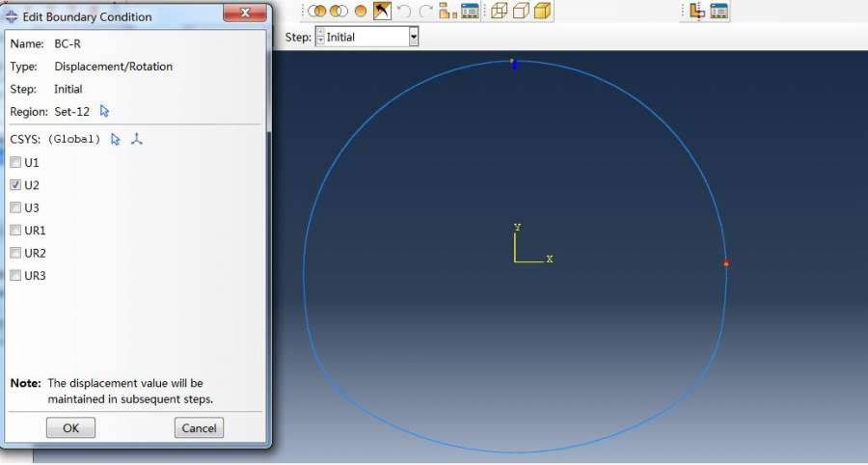Switch to Wireframe render style
Screen dimensions: 868x465
point(500,11)
